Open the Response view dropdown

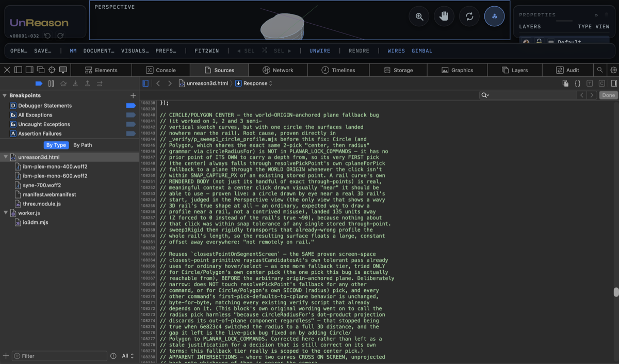point(254,83)
